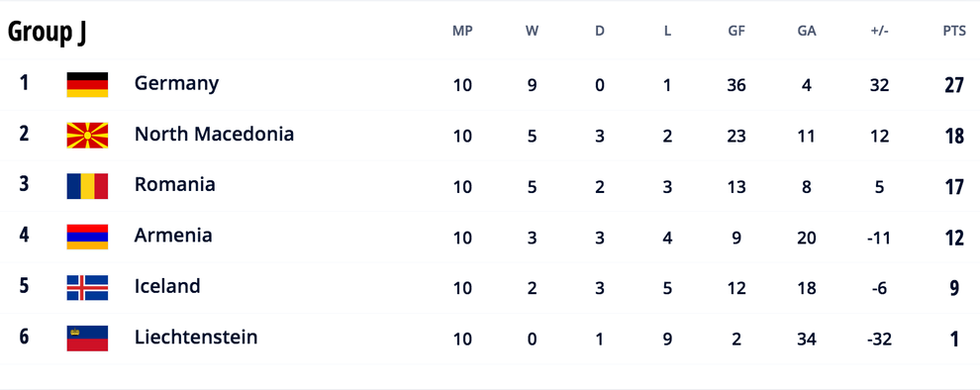
Task: Click the Liechtenstein flag icon
Action: point(87,339)
